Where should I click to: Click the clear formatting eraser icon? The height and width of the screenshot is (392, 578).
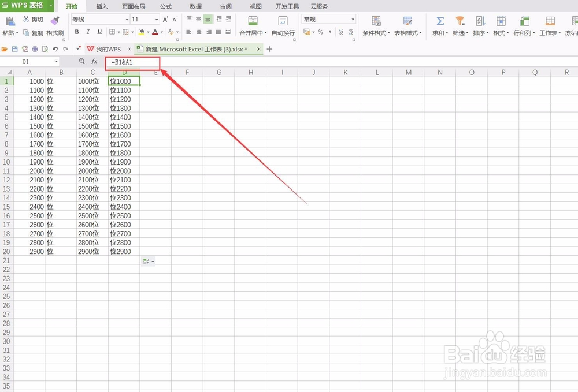(x=171, y=32)
